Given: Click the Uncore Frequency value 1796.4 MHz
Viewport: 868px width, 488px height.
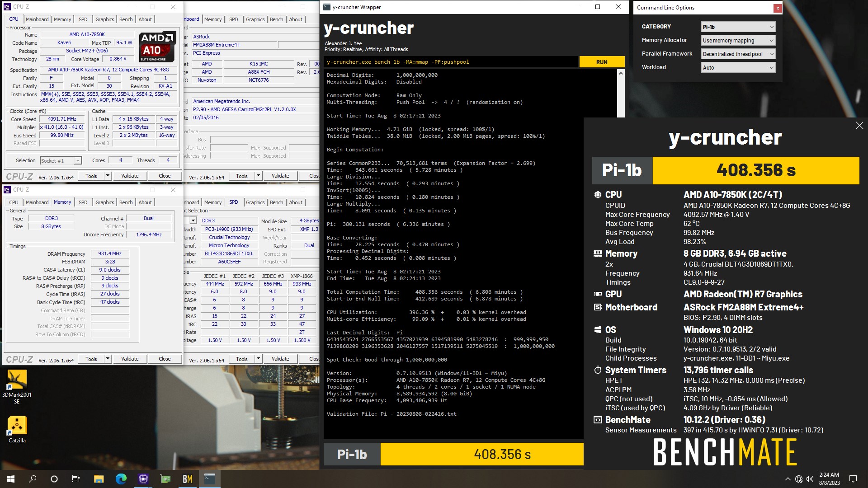Looking at the screenshot, I should (149, 235).
